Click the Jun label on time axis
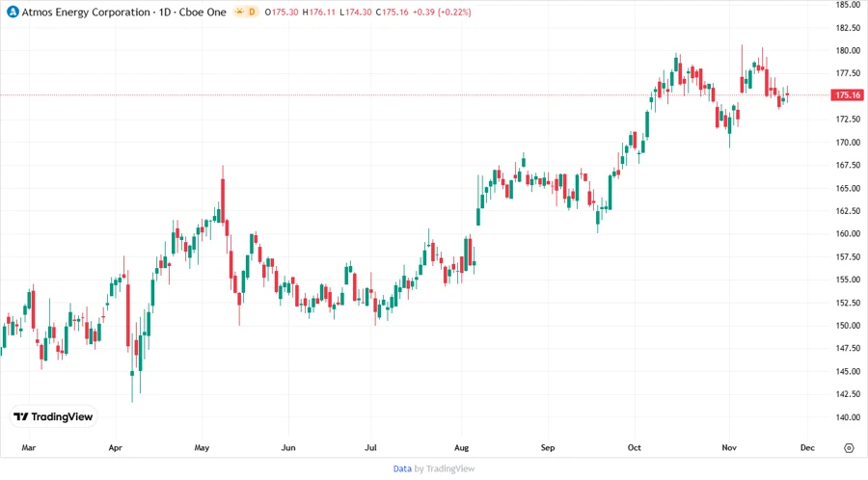868x480 pixels. (288, 448)
